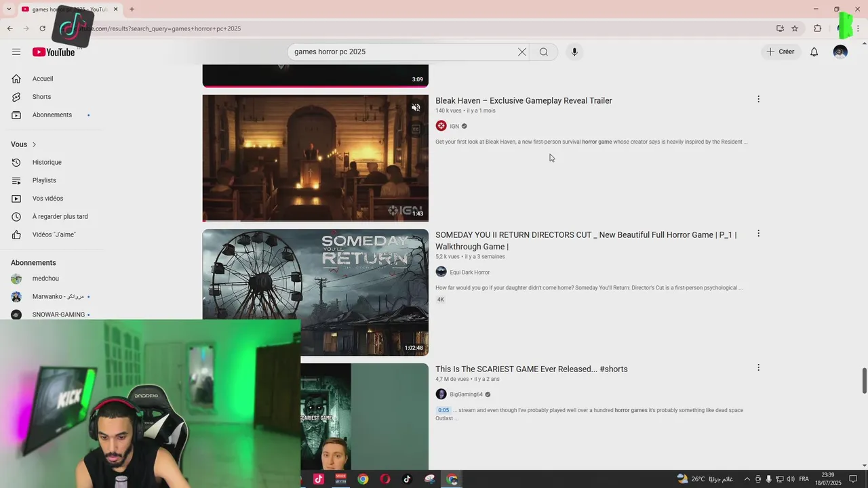Switch the FRA input language
Image resolution: width=868 pixels, height=488 pixels.
[804, 479]
